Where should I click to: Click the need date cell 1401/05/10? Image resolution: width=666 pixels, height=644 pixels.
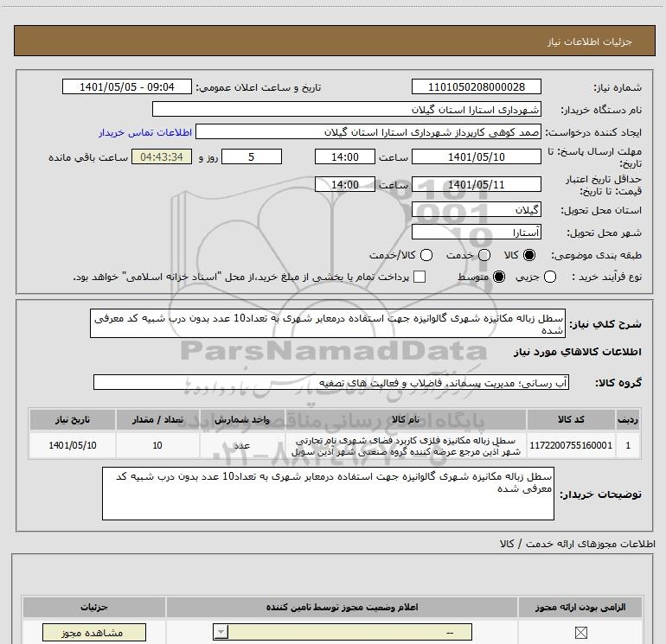pyautogui.click(x=73, y=445)
